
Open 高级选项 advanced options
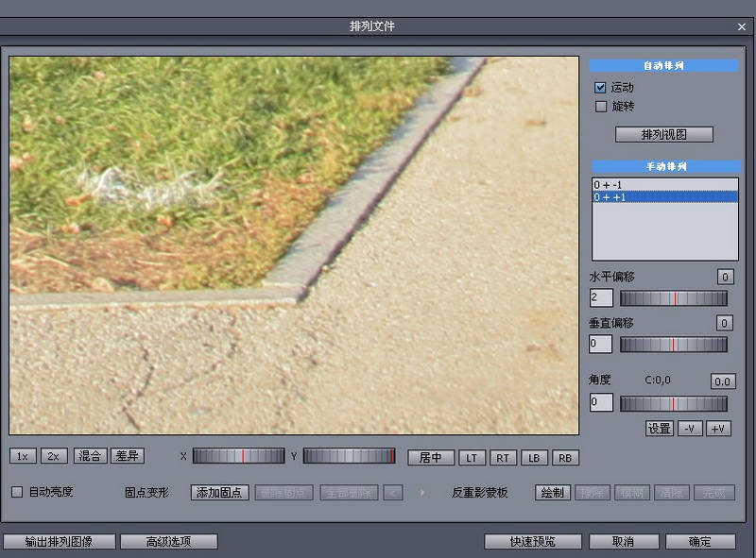point(168,542)
